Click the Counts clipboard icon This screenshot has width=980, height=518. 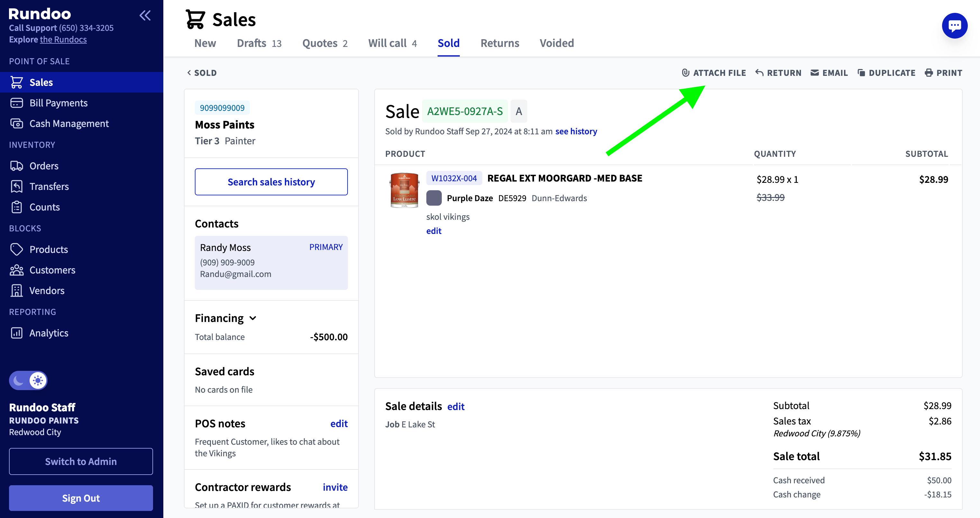17,207
